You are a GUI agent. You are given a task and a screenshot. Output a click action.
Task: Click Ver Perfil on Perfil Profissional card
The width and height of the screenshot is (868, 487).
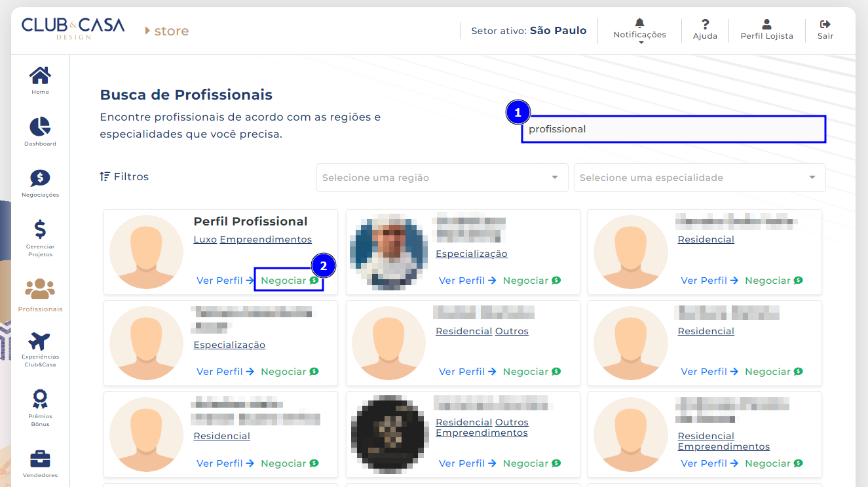click(225, 281)
